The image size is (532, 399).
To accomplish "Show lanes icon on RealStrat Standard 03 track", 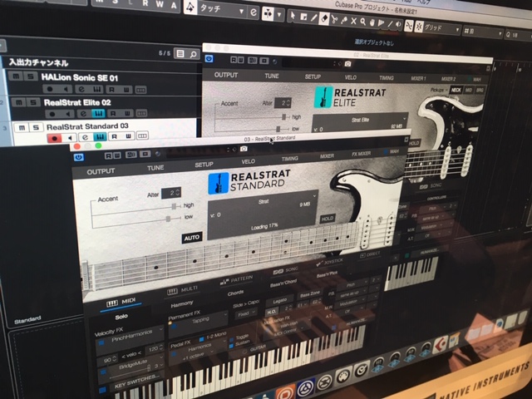I will point(142,135).
